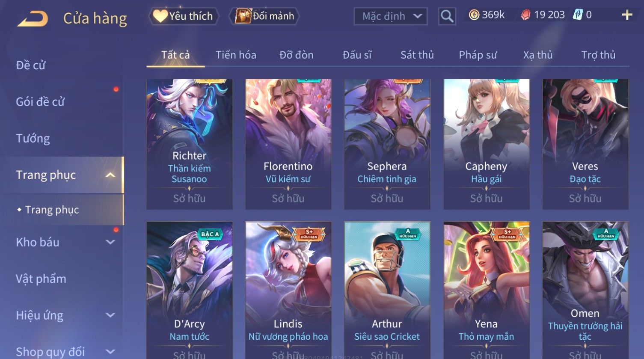Switch to the Sát thủ tab
Viewport: 644px width, 359px height.
pyautogui.click(x=417, y=55)
